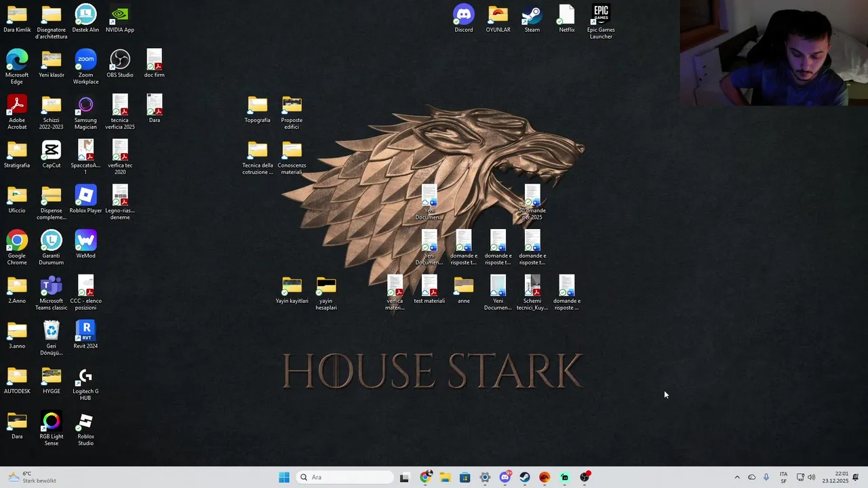
Task: Open Google Chrome desktop shortcut
Action: click(x=17, y=247)
